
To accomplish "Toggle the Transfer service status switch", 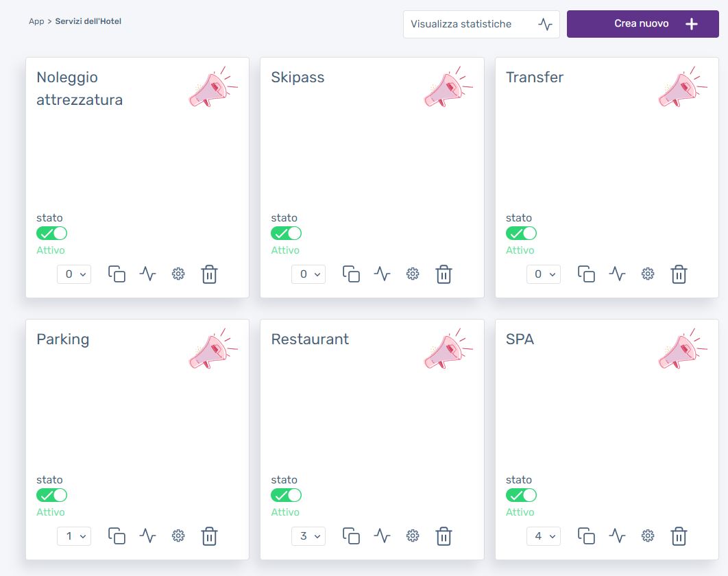I will pos(521,233).
